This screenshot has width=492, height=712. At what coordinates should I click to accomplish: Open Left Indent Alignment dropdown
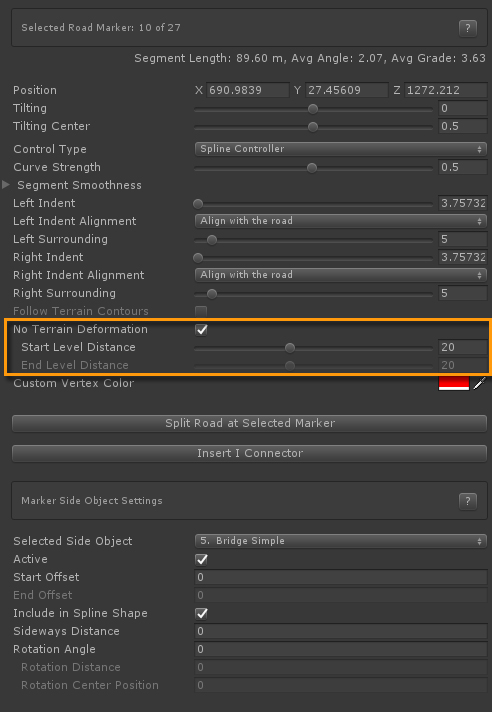pyautogui.click(x=340, y=221)
